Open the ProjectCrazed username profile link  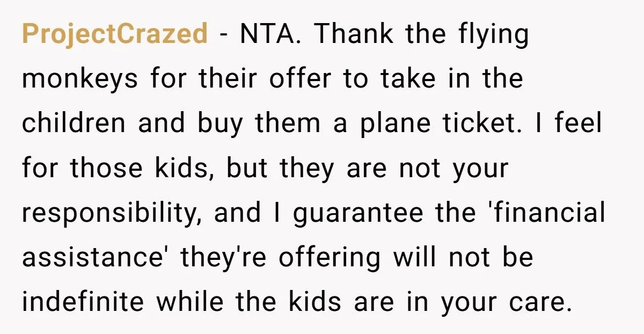pyautogui.click(x=114, y=35)
